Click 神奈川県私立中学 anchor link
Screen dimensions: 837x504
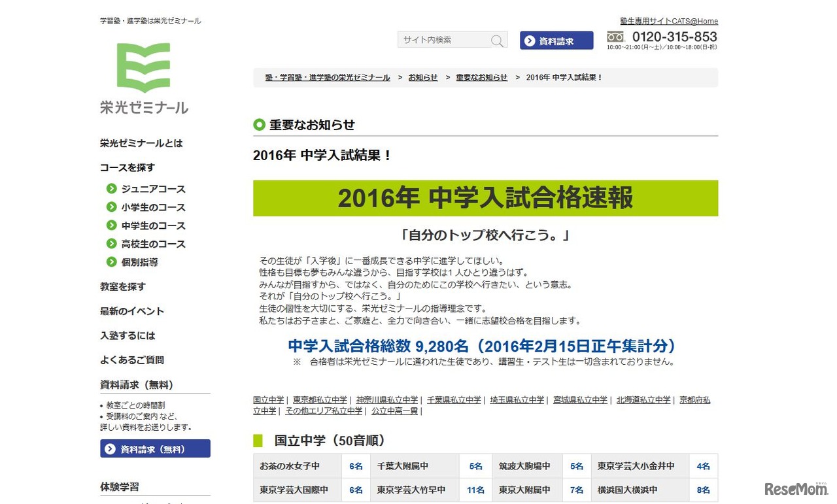pyautogui.click(x=386, y=400)
